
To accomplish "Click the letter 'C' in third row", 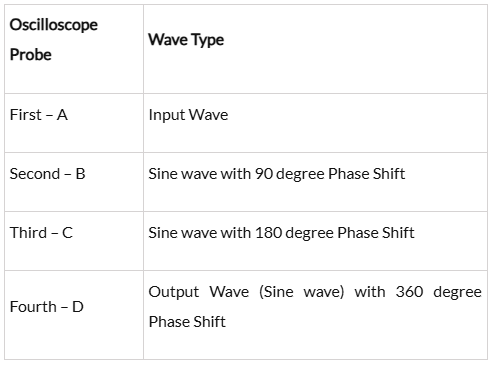I will [67, 233].
